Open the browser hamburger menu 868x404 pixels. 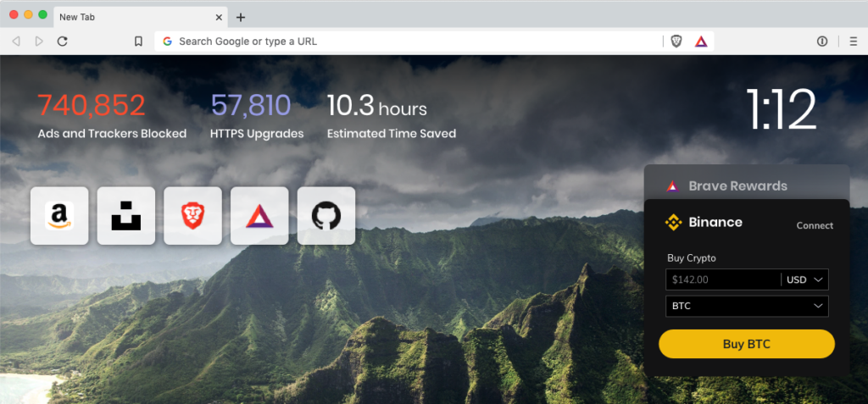pos(853,42)
